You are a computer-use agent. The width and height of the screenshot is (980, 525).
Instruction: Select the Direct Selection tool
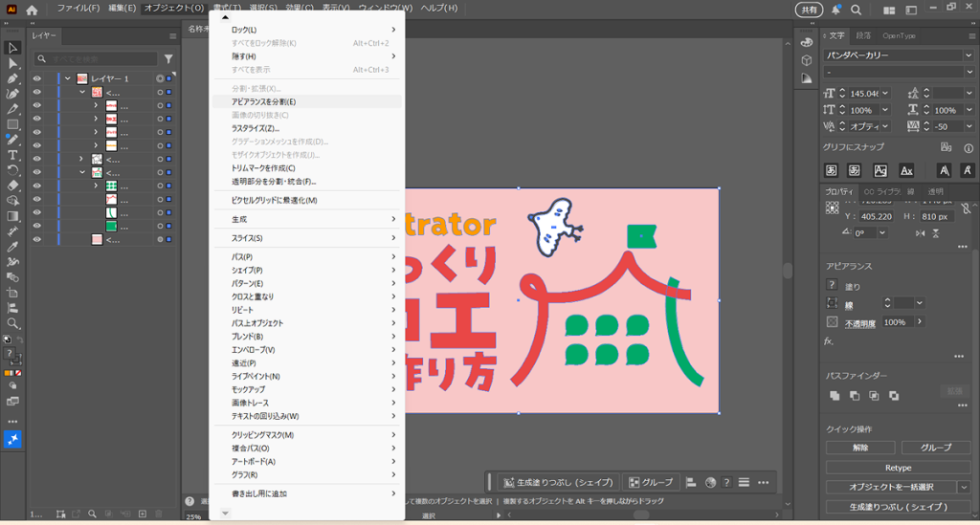coord(12,63)
